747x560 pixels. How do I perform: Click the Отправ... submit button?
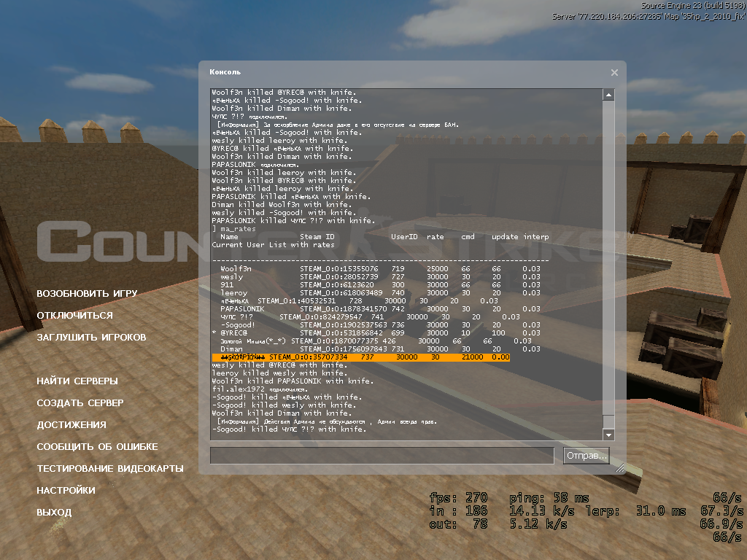(x=587, y=456)
